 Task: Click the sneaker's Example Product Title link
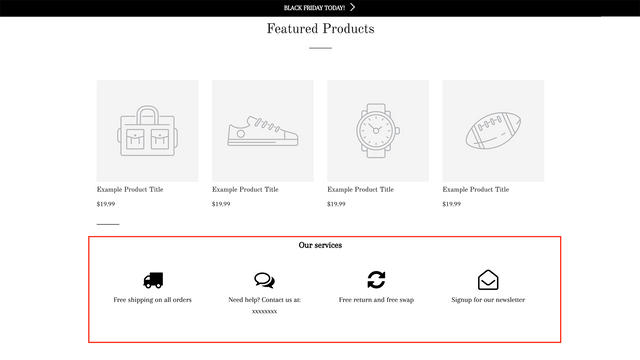point(245,189)
